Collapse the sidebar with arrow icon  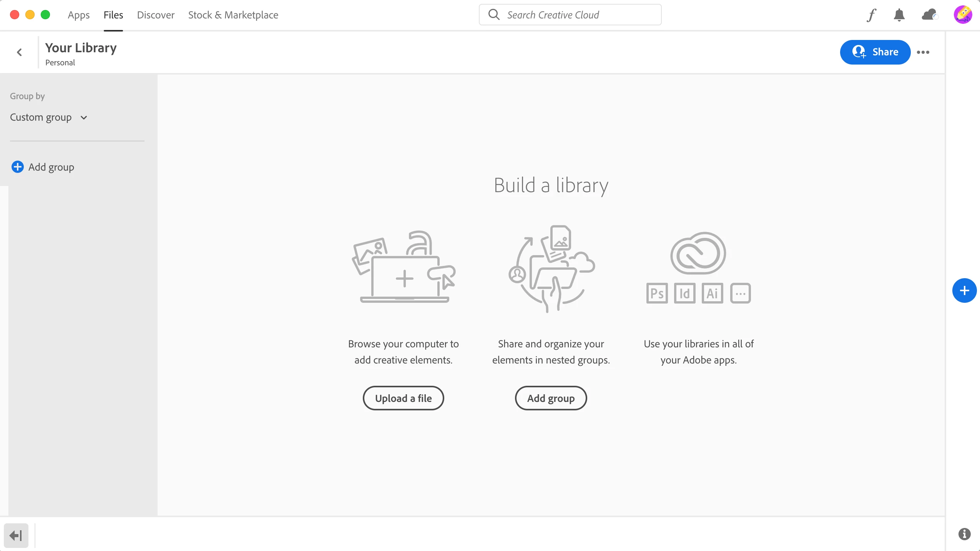pos(16,535)
